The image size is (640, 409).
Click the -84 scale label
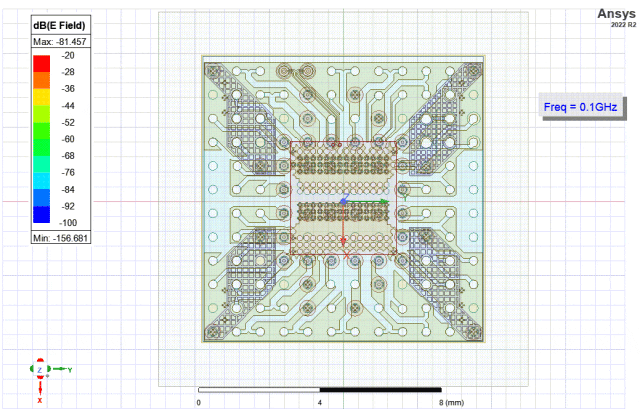coord(68,189)
